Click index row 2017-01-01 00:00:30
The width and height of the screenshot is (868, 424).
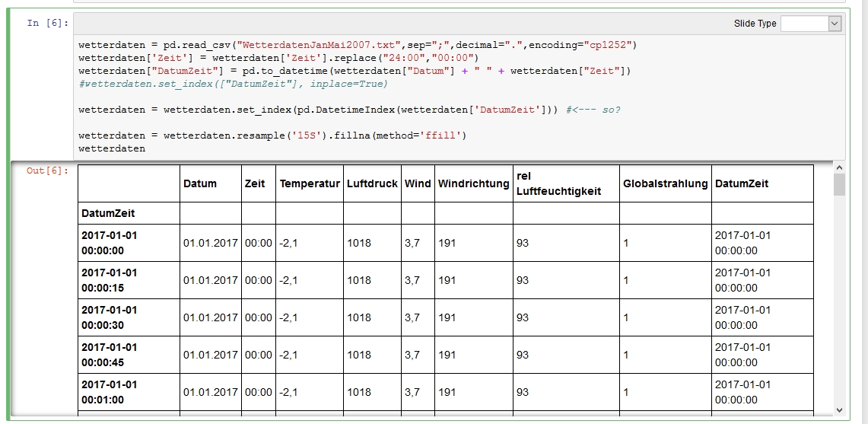coord(129,317)
